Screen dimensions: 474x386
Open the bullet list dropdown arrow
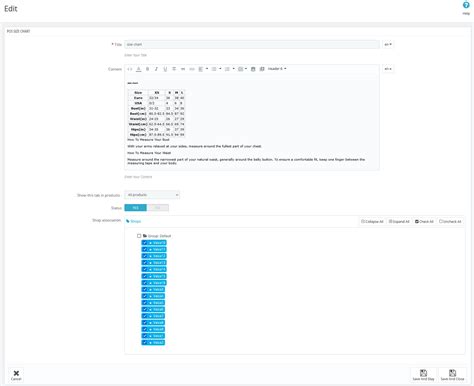pyautogui.click(x=220, y=69)
